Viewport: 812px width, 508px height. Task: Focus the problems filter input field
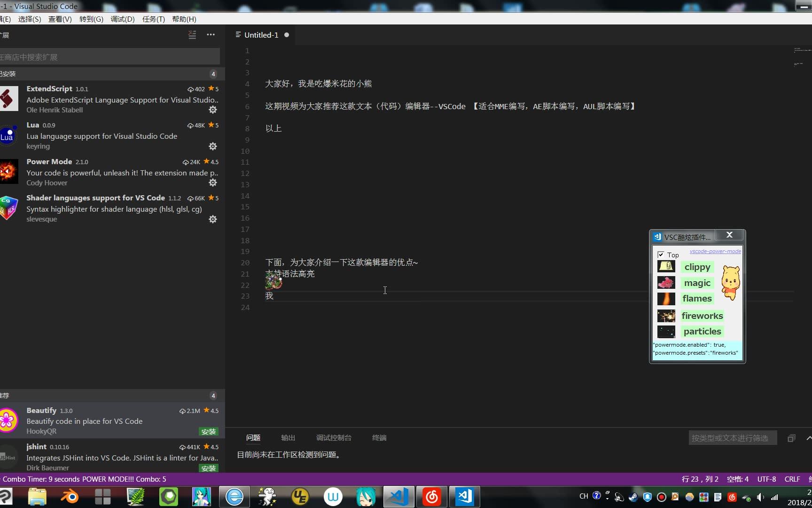point(733,438)
